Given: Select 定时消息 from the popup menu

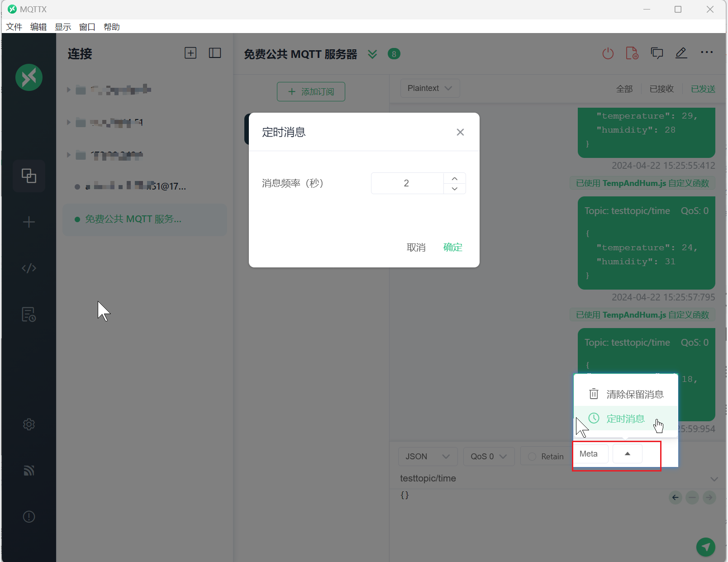Looking at the screenshot, I should (x=626, y=419).
